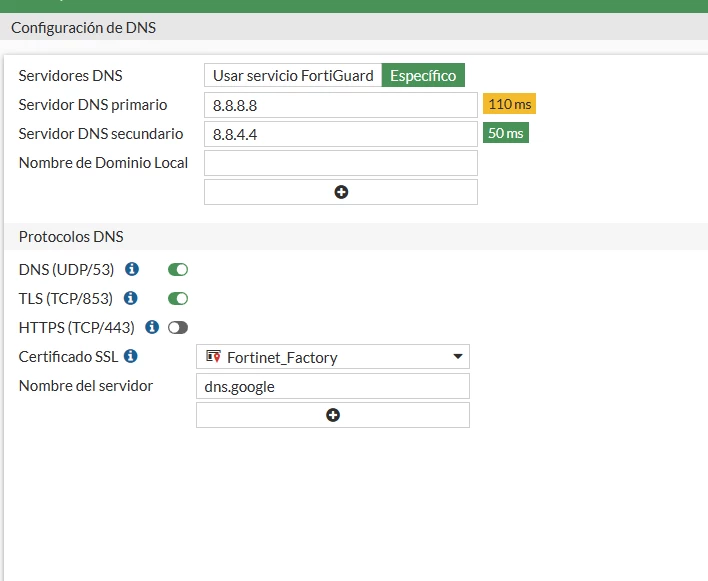Click the 50 ms latency badge
708x581 pixels.
pos(506,133)
